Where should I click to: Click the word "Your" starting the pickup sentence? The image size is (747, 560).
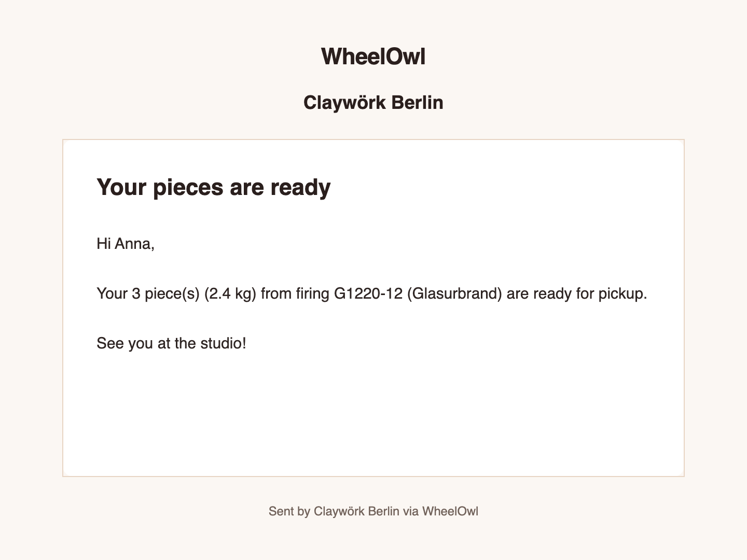coord(112,293)
